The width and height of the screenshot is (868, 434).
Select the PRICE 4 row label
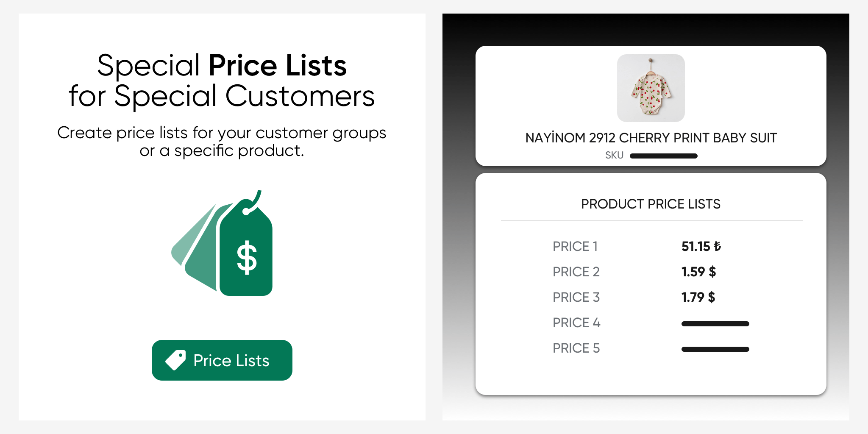pos(576,323)
